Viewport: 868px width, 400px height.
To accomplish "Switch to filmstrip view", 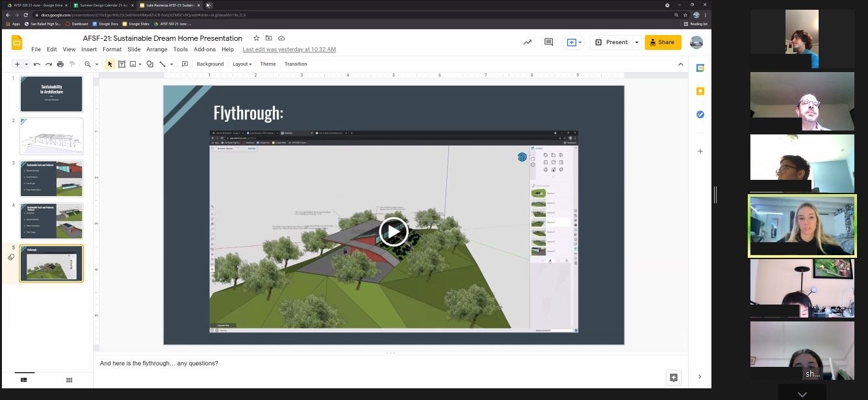I will coord(24,380).
